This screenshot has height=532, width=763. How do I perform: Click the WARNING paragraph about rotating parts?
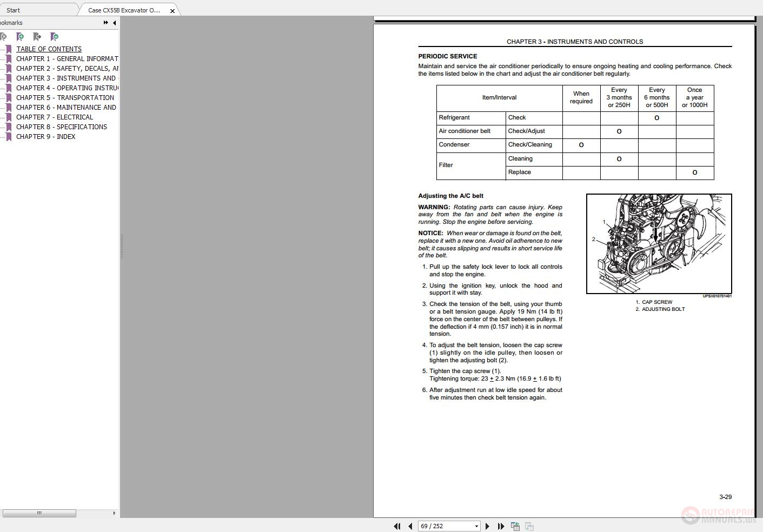(x=490, y=215)
